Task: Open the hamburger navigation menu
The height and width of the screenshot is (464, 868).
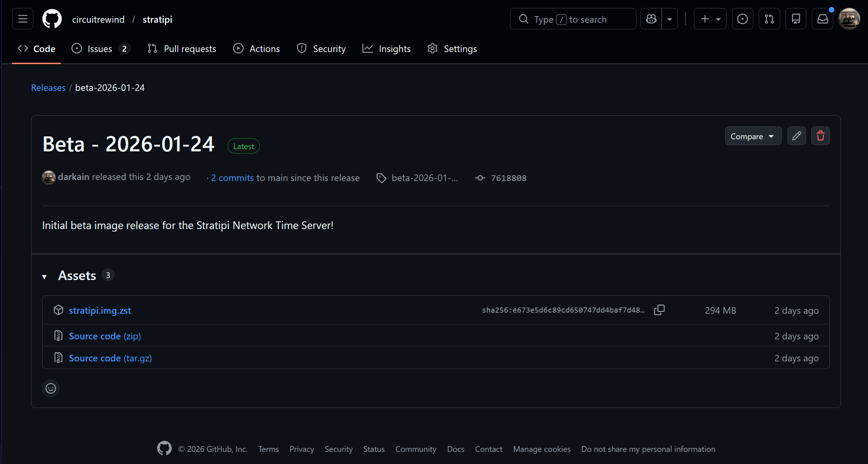Action: coord(23,19)
